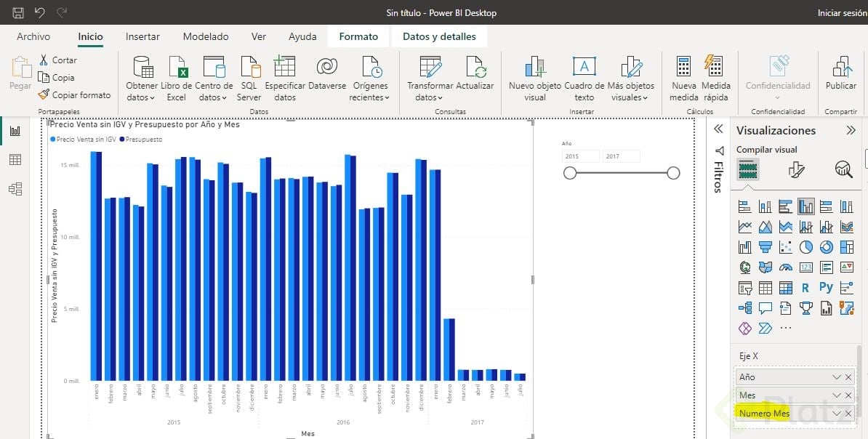Expand the Numero Mes field chevron
The width and height of the screenshot is (868, 439).
click(x=837, y=414)
